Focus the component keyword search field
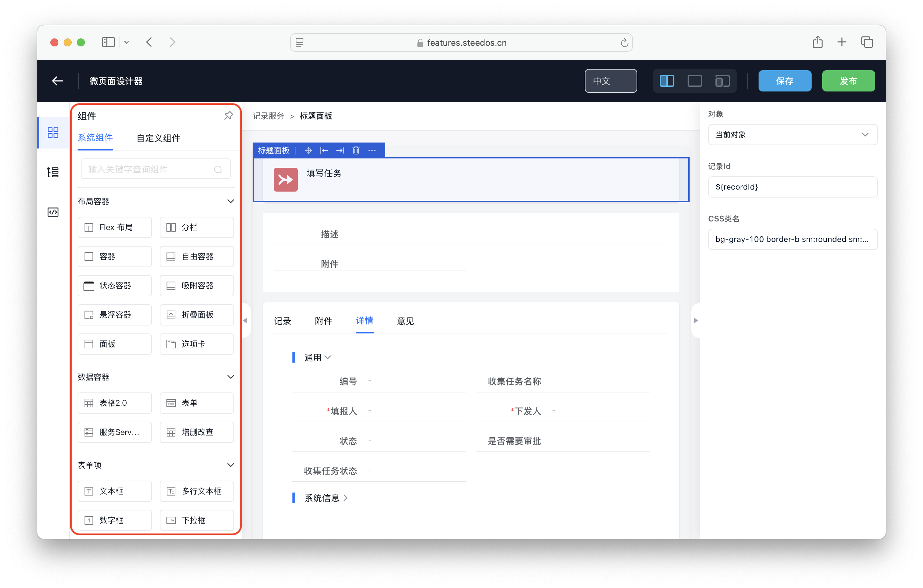The width and height of the screenshot is (923, 588). [155, 169]
